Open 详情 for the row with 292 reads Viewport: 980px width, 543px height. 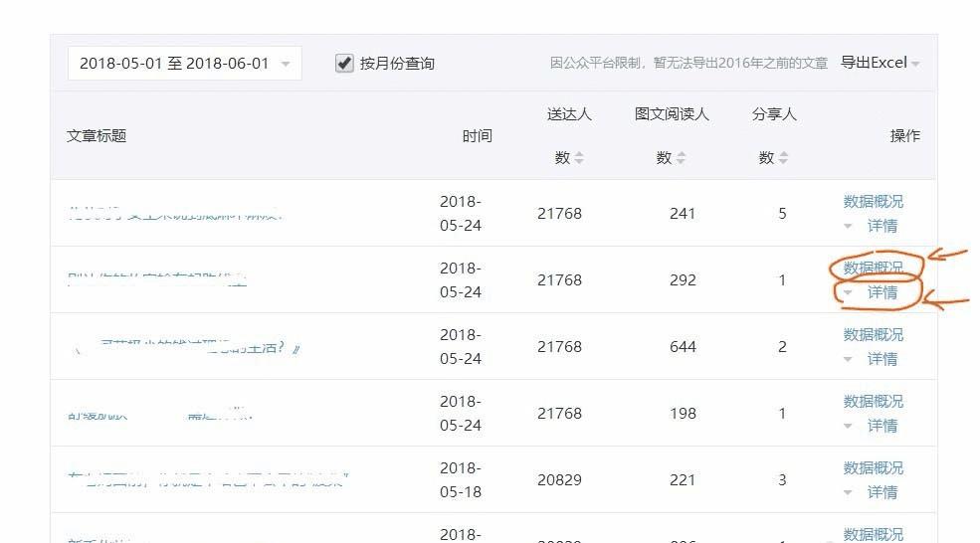[x=882, y=292]
